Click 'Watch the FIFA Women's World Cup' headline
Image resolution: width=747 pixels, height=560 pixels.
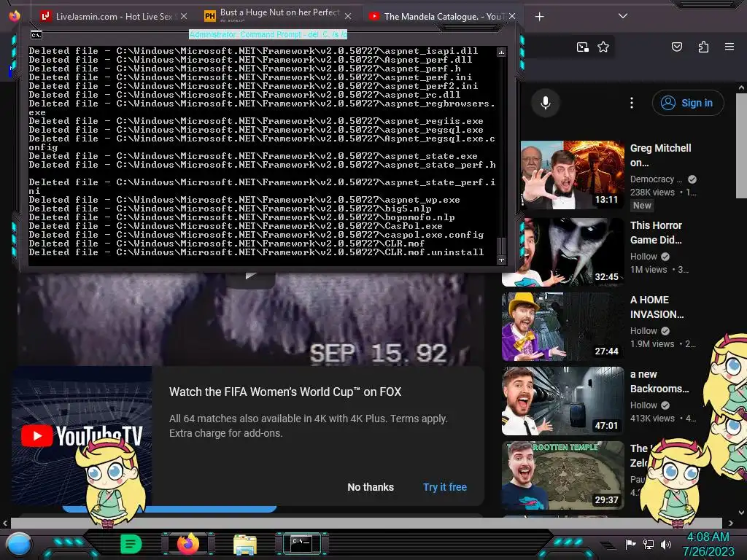285,392
